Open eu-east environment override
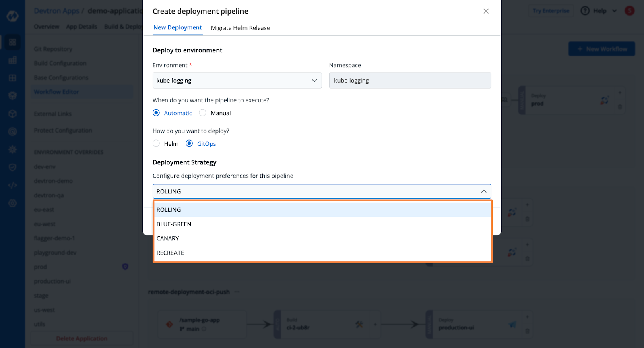 [x=44, y=210]
